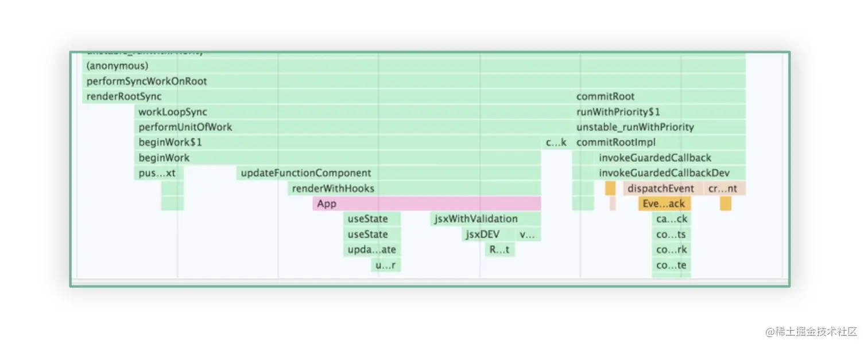The width and height of the screenshot is (868, 348).
Task: Click the performSyncWorkOnRoot bar
Action: pyautogui.click(x=414, y=81)
